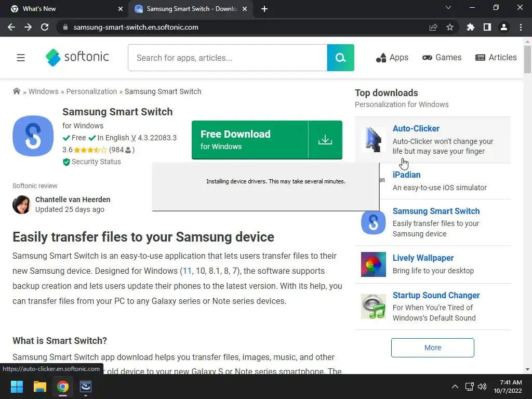Viewport: 532px width, 399px height.
Task: Click Smart Switch installer taskbar icon
Action: point(86,387)
